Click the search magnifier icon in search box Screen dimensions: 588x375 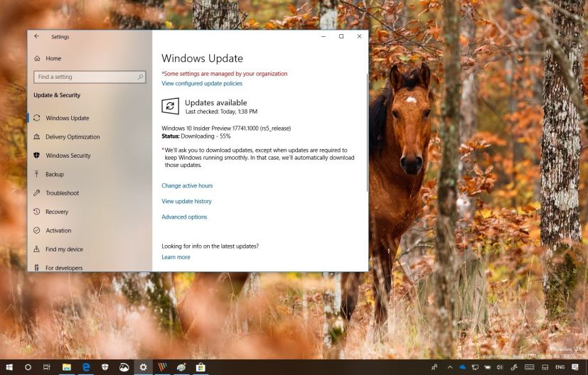tap(140, 77)
